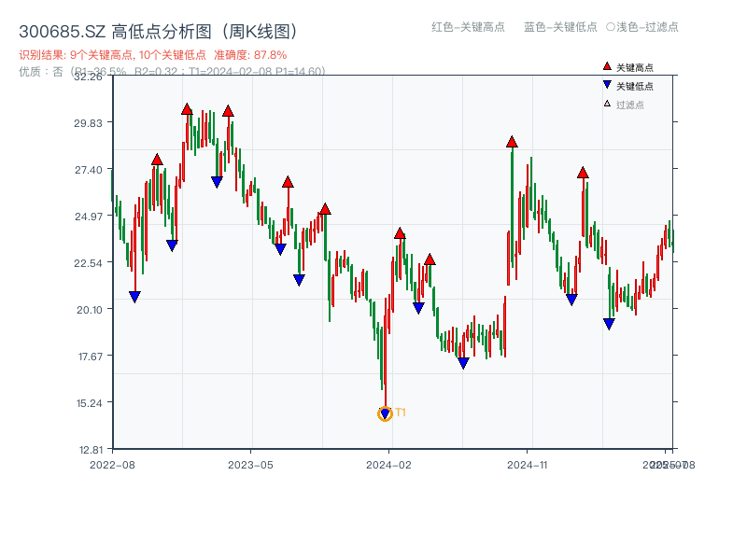The width and height of the screenshot is (747, 560).
Task: Toggle the 过滤点 legend entry
Action: (624, 105)
